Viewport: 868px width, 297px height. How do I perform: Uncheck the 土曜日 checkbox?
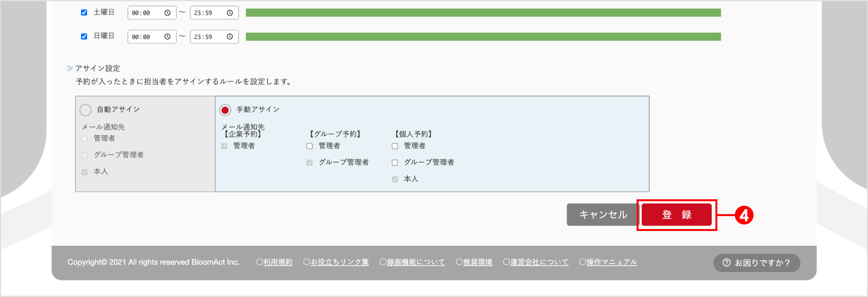pyautogui.click(x=84, y=12)
